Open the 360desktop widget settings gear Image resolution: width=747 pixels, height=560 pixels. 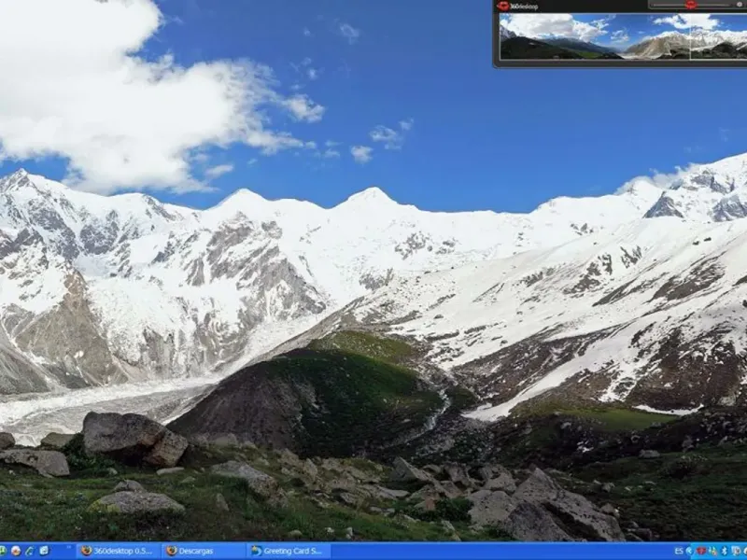click(x=740, y=5)
